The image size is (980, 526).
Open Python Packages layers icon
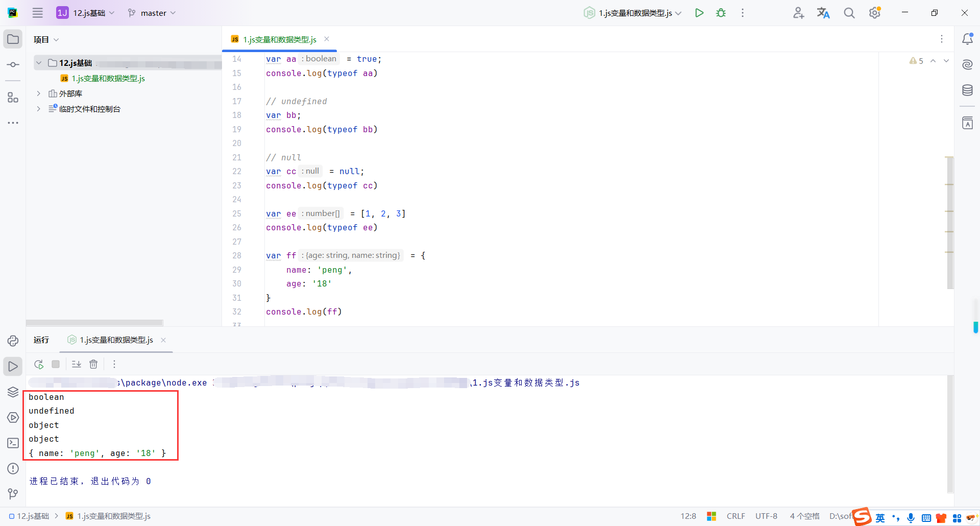tap(13, 392)
